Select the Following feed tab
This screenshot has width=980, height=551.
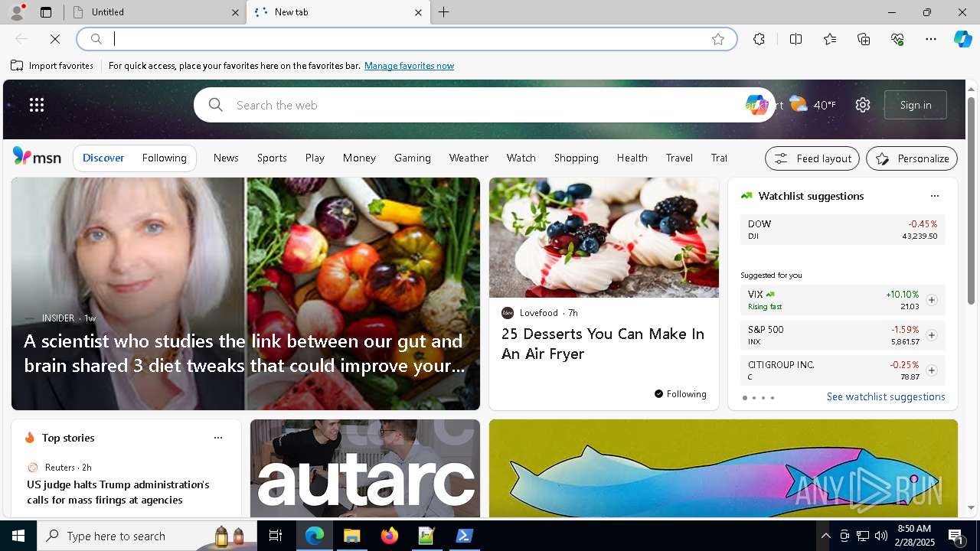coord(164,158)
